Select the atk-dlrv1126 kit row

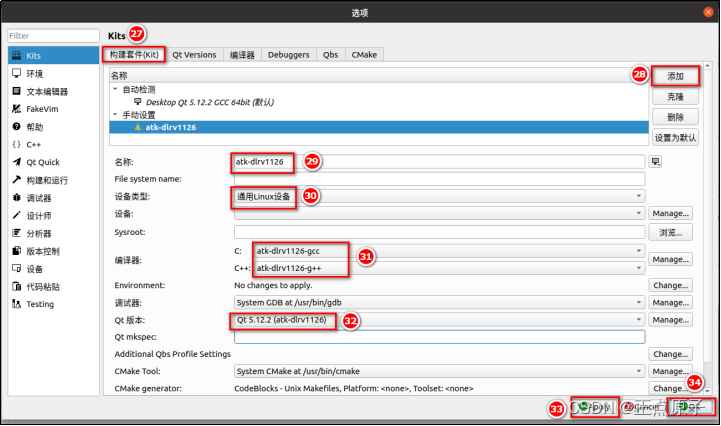[x=379, y=127]
